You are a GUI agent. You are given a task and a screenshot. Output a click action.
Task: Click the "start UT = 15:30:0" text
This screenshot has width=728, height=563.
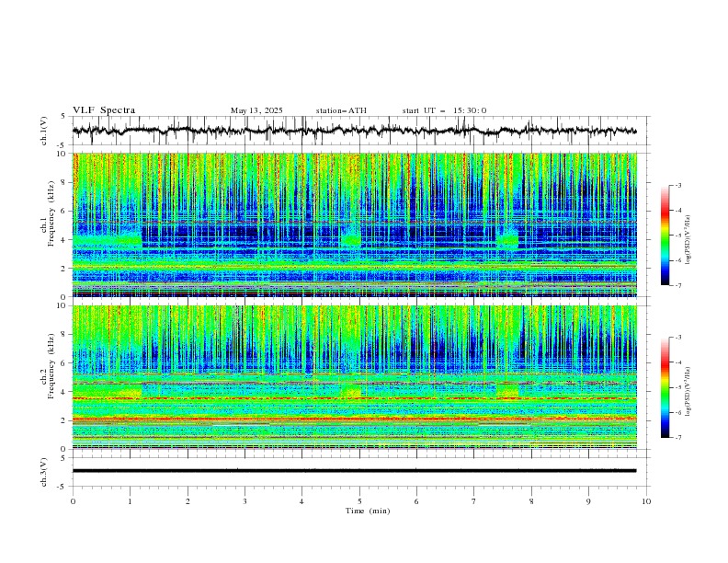point(444,110)
